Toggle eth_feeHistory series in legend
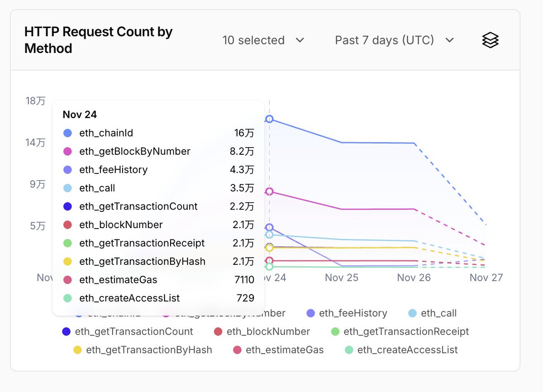The height and width of the screenshot is (392, 543). [x=347, y=313]
